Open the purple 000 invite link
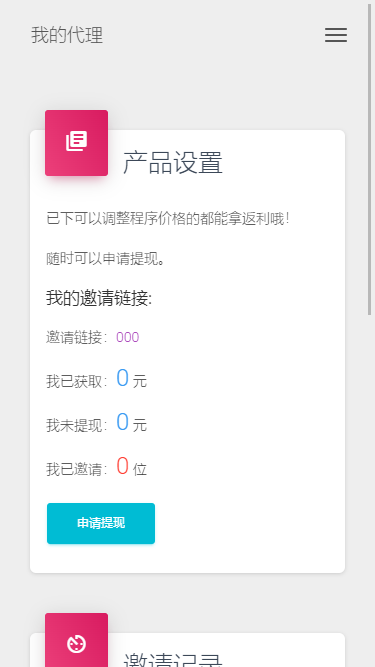375x667 pixels. (128, 337)
